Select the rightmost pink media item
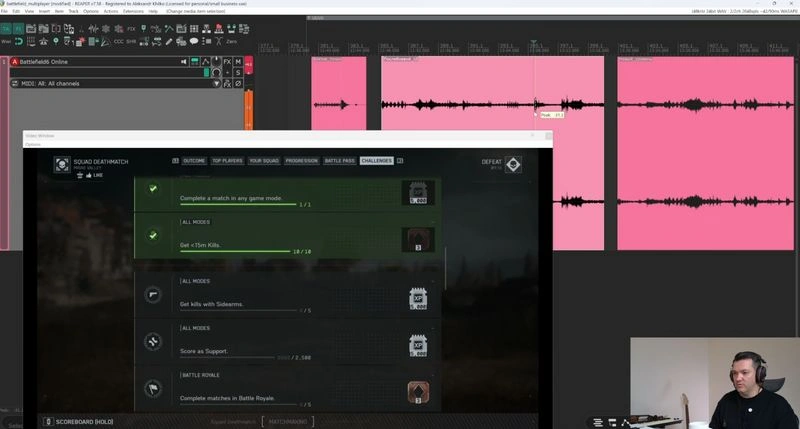 click(x=706, y=153)
